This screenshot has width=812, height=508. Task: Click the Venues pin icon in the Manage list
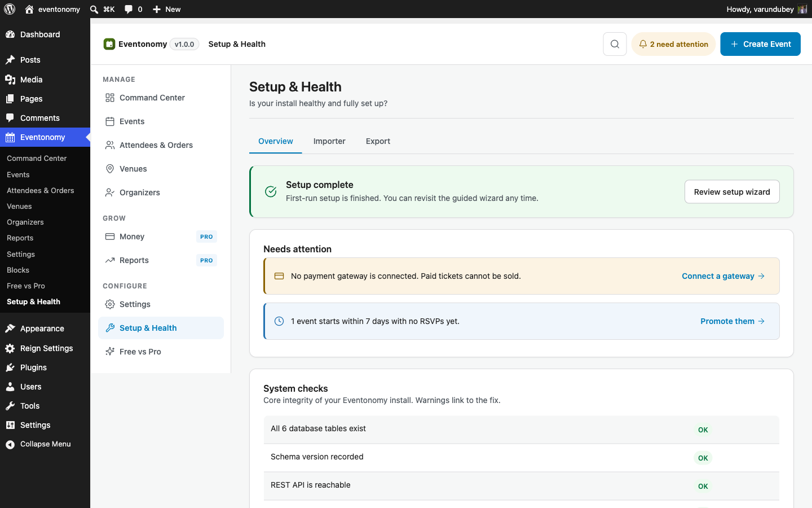[x=110, y=169]
